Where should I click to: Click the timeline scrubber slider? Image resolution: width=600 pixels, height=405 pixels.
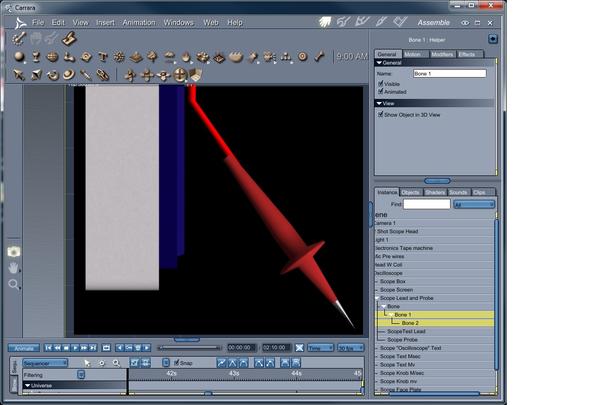pos(190,348)
